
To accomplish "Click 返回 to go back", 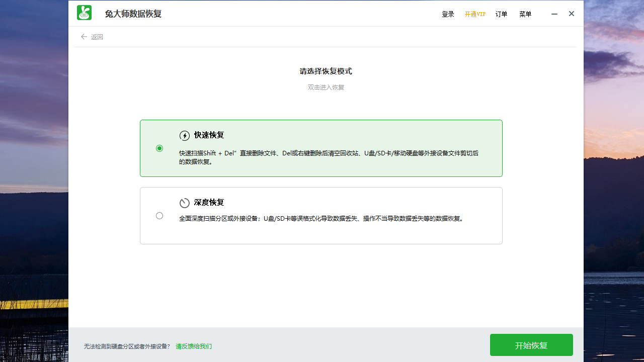I will point(97,37).
